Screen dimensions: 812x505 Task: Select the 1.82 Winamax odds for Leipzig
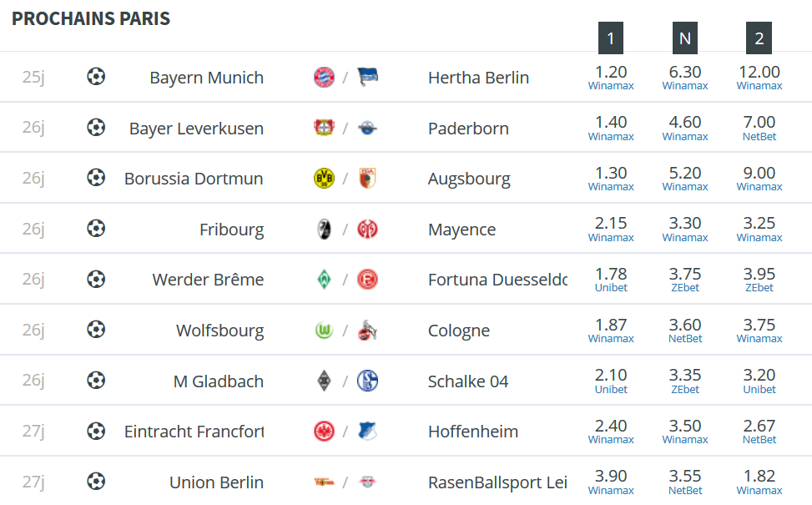click(x=759, y=482)
